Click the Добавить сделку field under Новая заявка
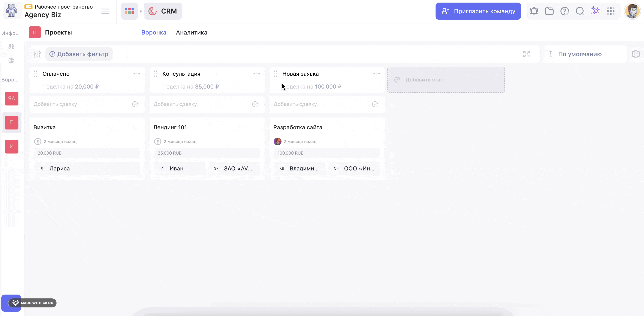The width and height of the screenshot is (644, 316). (x=327, y=104)
